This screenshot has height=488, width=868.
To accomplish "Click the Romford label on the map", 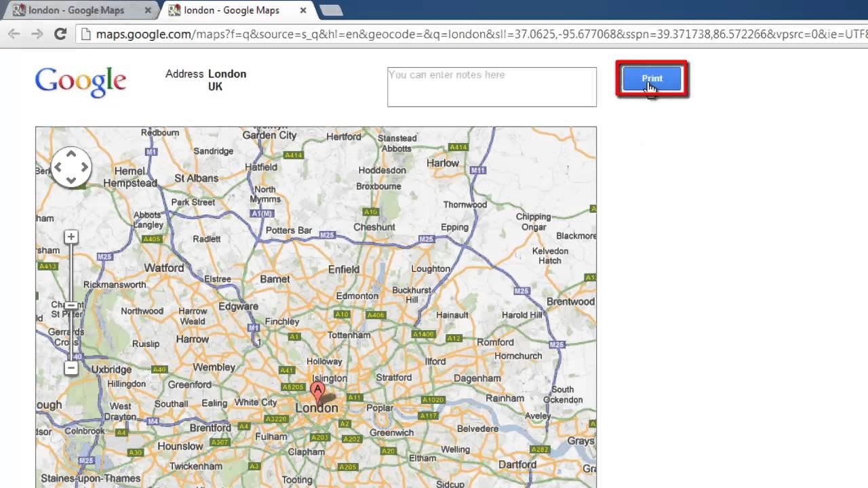I will [x=495, y=342].
